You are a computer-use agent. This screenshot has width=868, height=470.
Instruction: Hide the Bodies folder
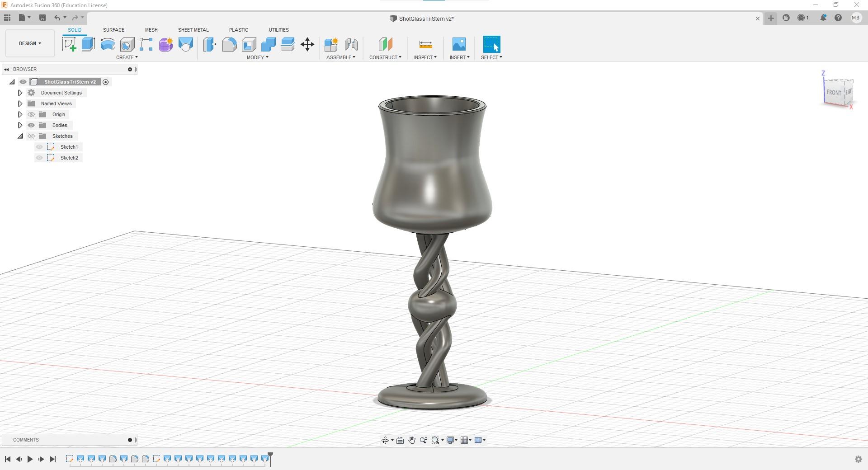point(31,125)
